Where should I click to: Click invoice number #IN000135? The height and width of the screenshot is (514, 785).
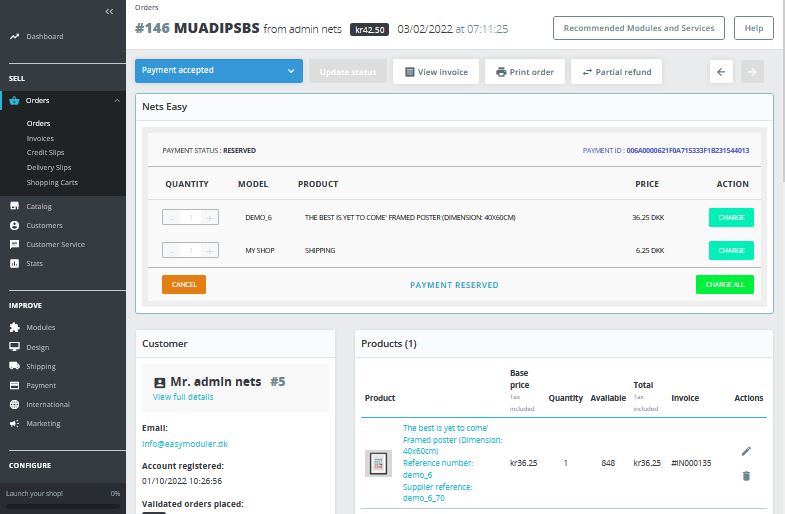[691, 463]
